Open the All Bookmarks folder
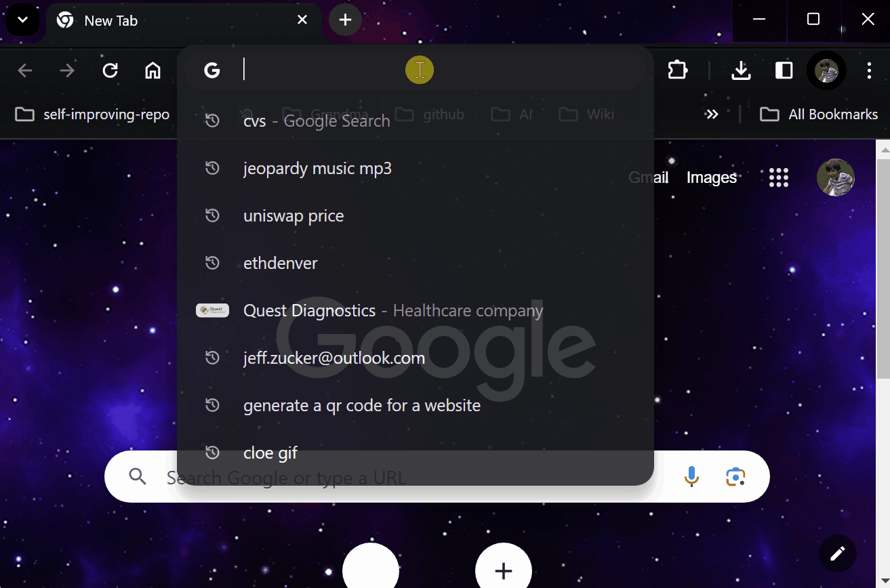The image size is (890, 588). pyautogui.click(x=819, y=114)
